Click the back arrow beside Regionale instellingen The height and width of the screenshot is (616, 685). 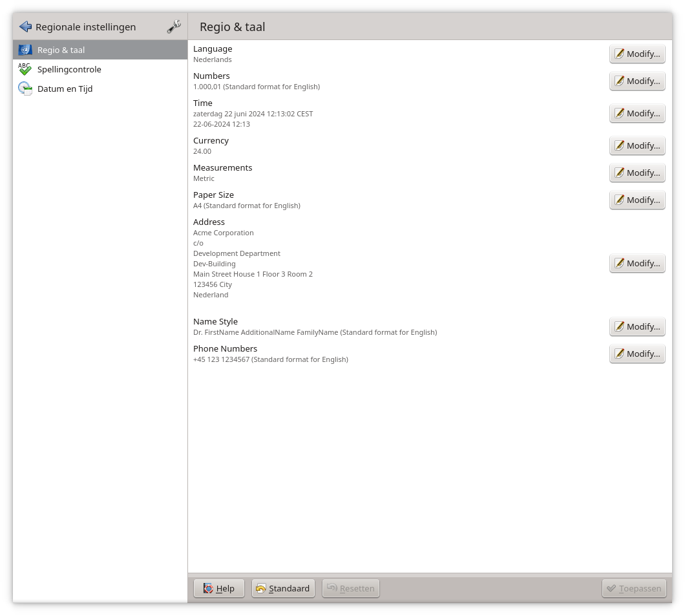click(25, 27)
